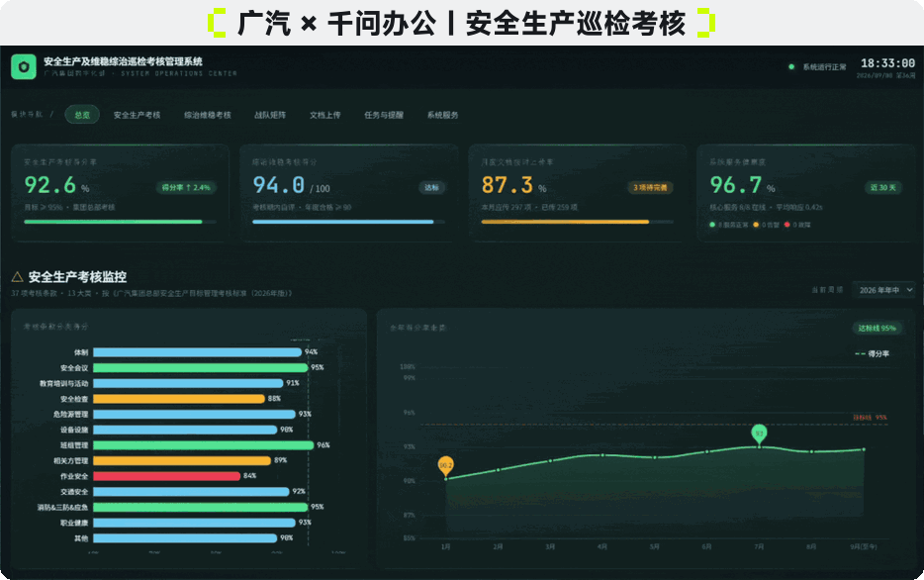Click the 其他 bar showing 90%
The image size is (924, 580).
[185, 537]
